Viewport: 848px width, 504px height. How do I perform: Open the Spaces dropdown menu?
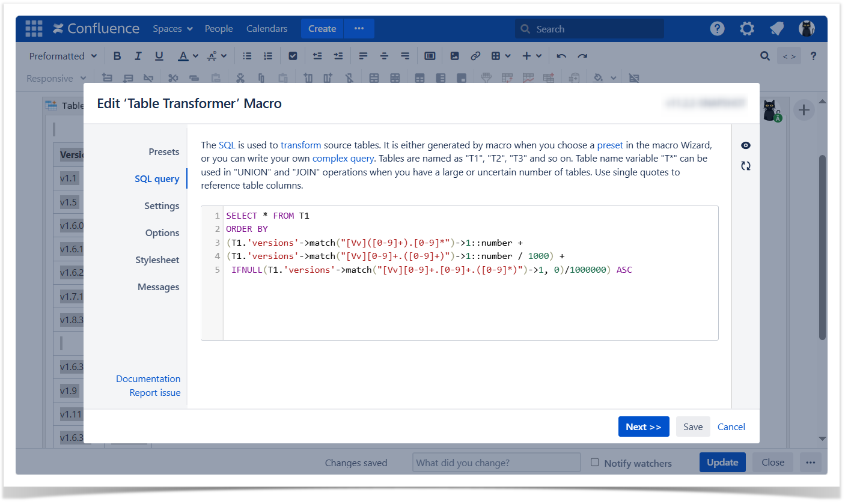coord(172,29)
